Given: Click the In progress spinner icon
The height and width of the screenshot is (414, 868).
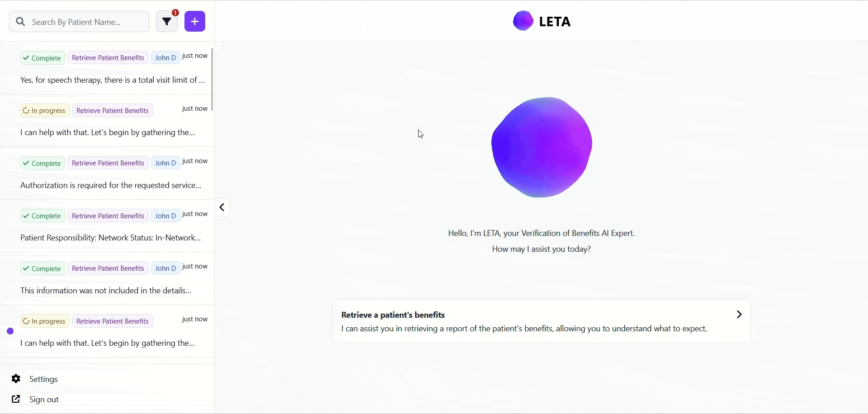Looking at the screenshot, I should click(26, 110).
